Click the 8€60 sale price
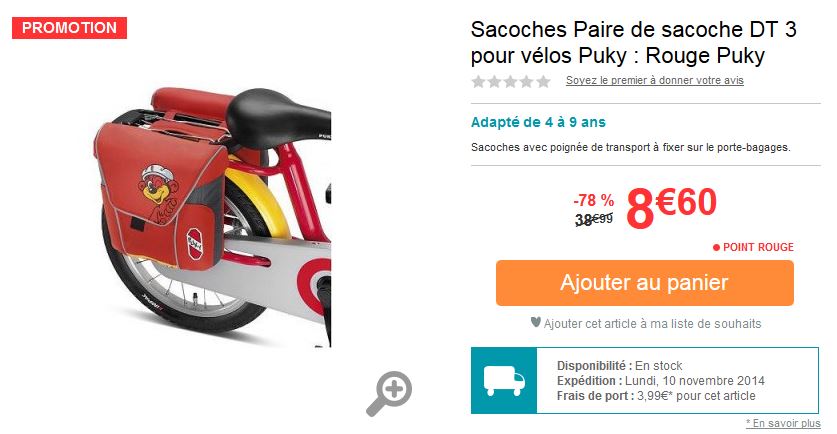Viewport: 837px width, 434px height. 672,206
